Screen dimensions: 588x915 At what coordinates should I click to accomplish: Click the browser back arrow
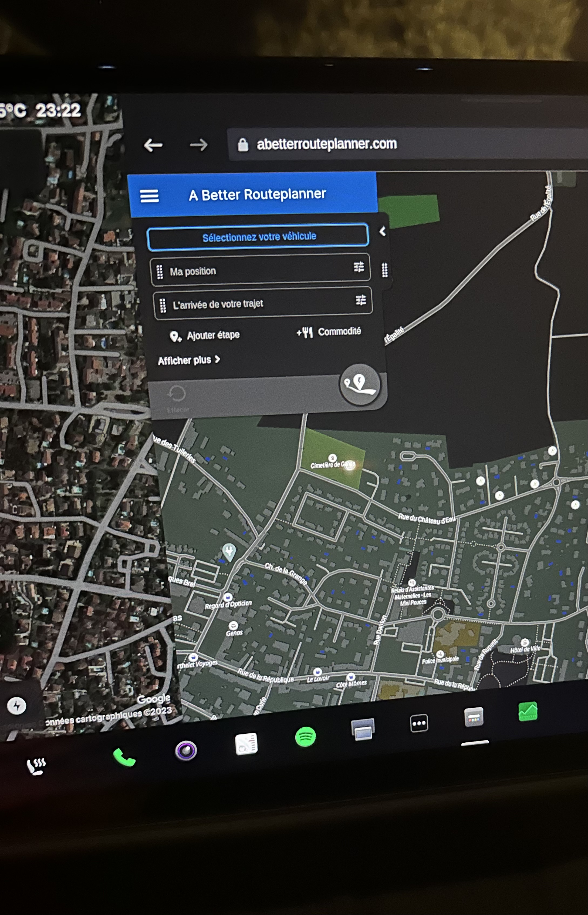point(153,145)
